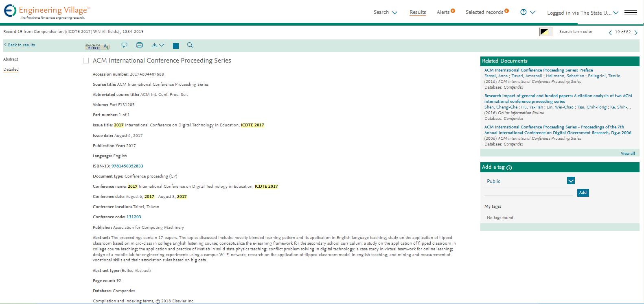This screenshot has width=644, height=304.
Task: Click the magnifying glass toolbar icon
Action: pyautogui.click(x=190, y=45)
